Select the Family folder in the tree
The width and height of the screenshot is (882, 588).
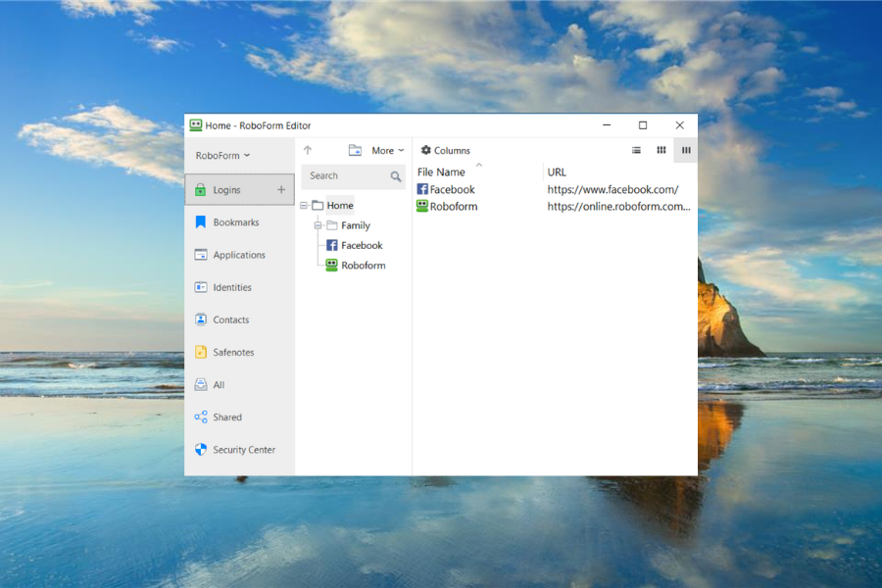[x=356, y=225]
